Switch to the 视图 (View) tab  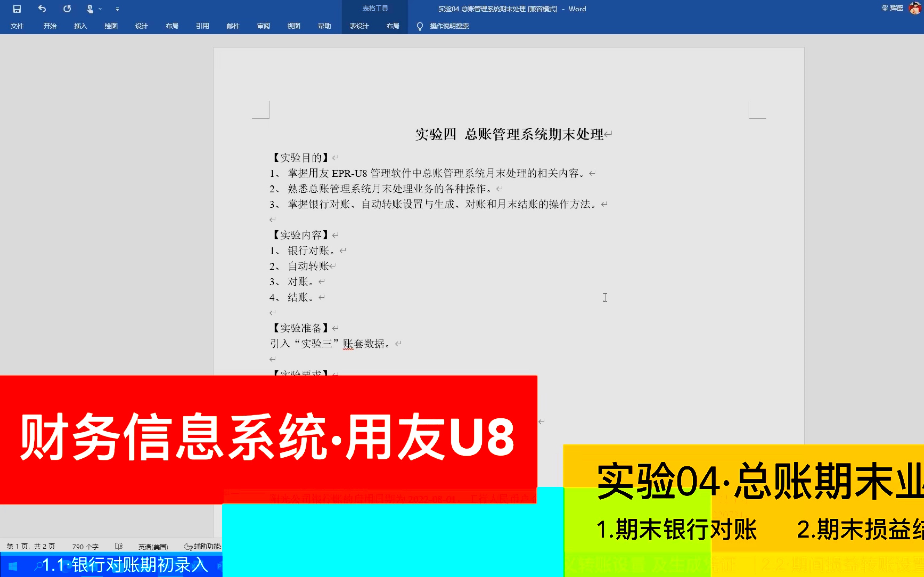click(x=294, y=26)
